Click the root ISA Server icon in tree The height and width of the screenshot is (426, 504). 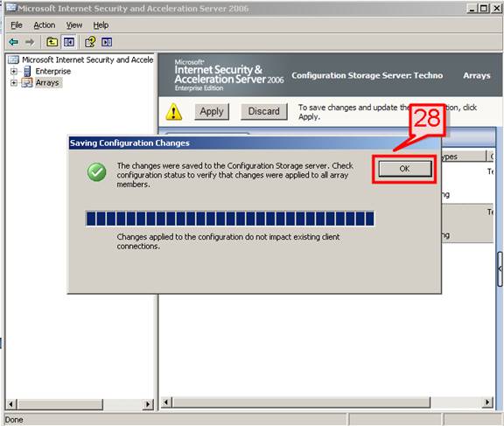click(13, 59)
